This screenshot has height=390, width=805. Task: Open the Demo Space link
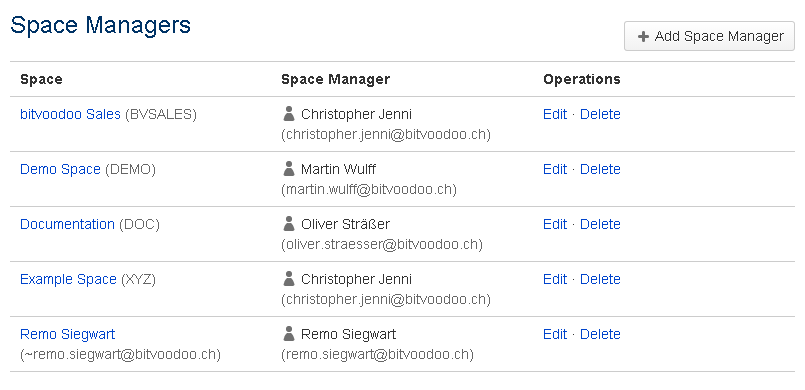(x=60, y=169)
